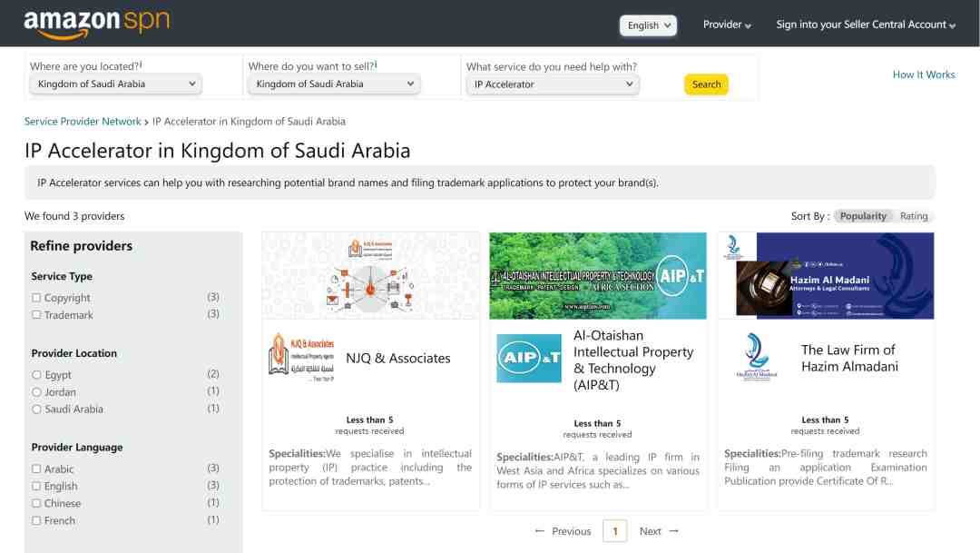Image resolution: width=980 pixels, height=553 pixels.
Task: Click AIP&T Specialities description text
Action: (x=597, y=470)
